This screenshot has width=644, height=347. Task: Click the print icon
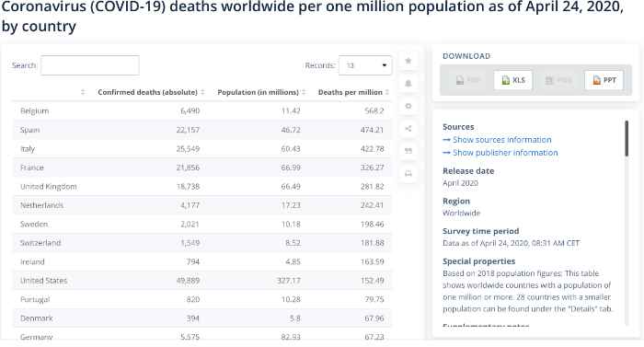pyautogui.click(x=408, y=173)
